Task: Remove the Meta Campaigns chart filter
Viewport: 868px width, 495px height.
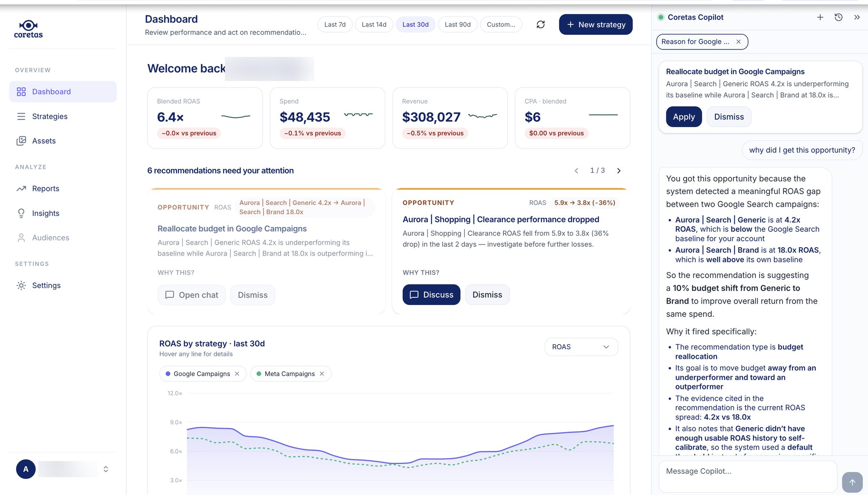Action: click(322, 374)
